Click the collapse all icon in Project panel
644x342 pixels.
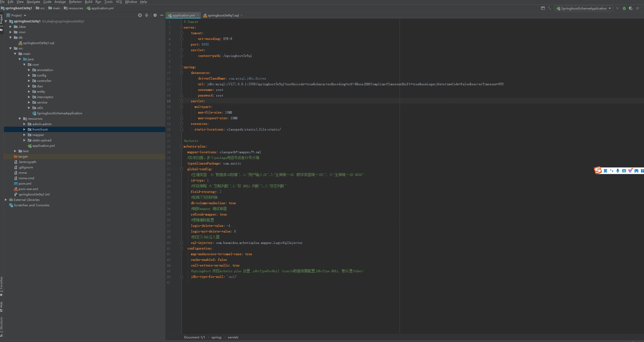[147, 15]
